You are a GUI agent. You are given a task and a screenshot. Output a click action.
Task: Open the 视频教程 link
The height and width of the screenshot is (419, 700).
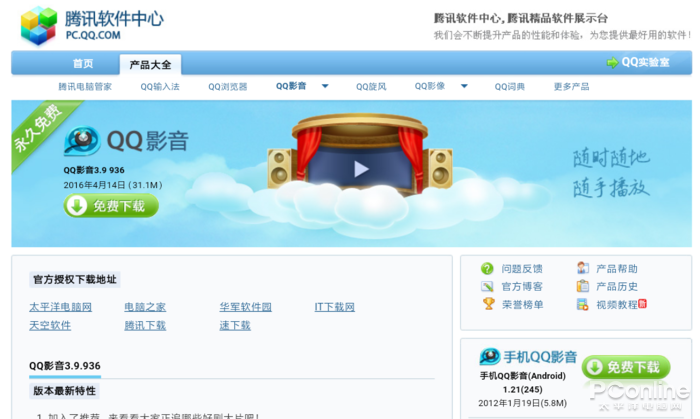pos(617,305)
